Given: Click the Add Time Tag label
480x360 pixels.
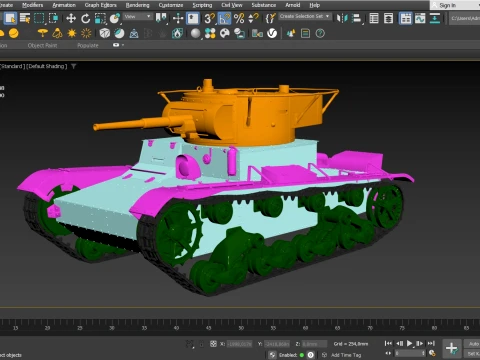Looking at the screenshot, I should (x=346, y=355).
